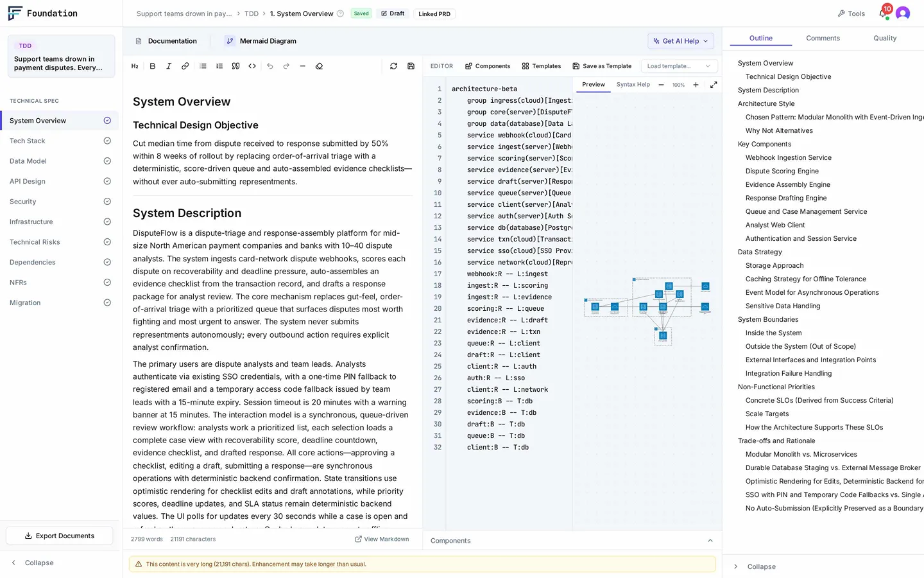This screenshot has height=578, width=924.
Task: Insert a code block
Action: click(252, 66)
